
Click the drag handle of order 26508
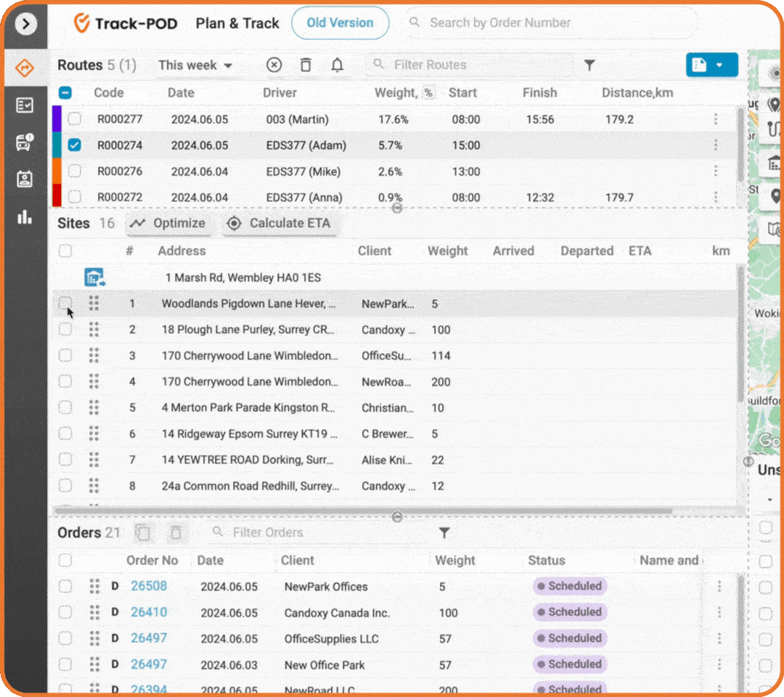[x=94, y=586]
